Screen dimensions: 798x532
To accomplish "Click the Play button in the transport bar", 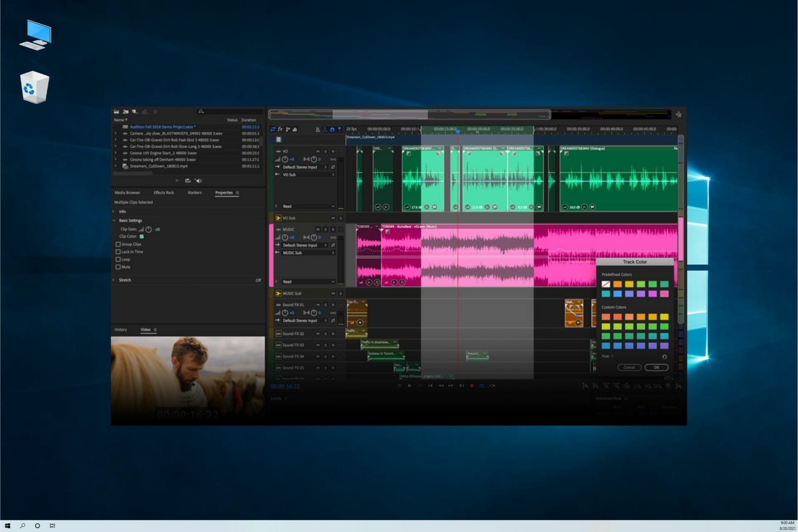I will tap(409, 385).
